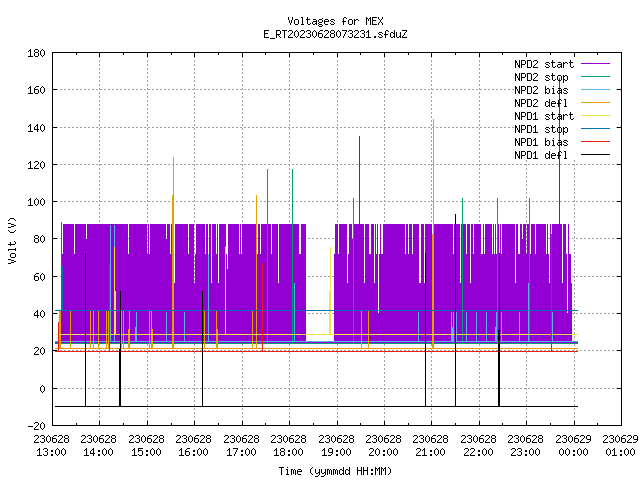This screenshot has width=640, height=480.
Task: Click the red NPD1 bias legend line sample
Action: [595, 142]
